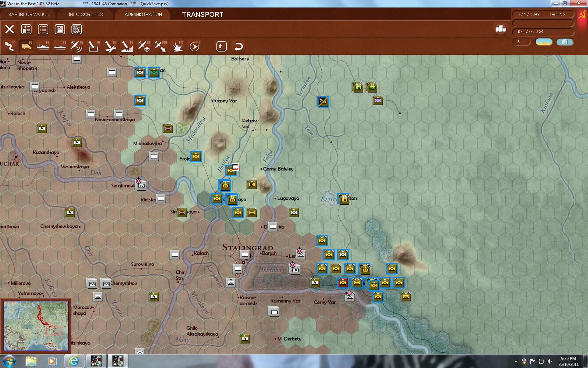The image size is (588, 368).
Task: Select the grey HQ counter near Akhtuba
Action: (295, 269)
